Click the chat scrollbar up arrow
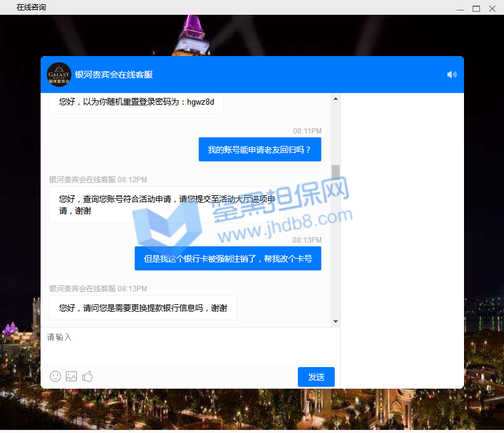This screenshot has height=433, width=504. [x=335, y=99]
